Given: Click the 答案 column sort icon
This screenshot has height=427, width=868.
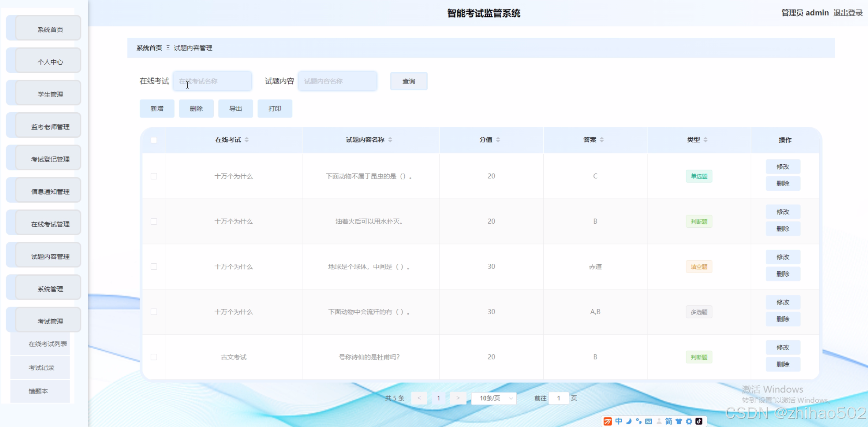Looking at the screenshot, I should click(x=602, y=140).
